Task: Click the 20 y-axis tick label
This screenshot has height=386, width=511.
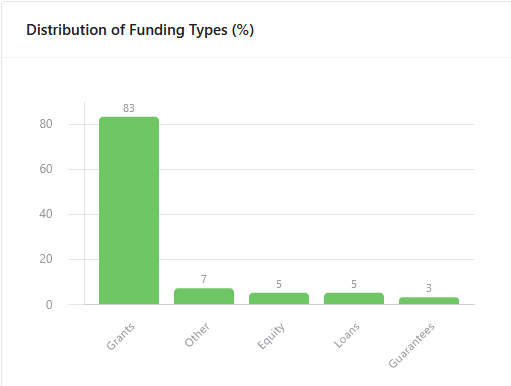Action: [x=46, y=259]
